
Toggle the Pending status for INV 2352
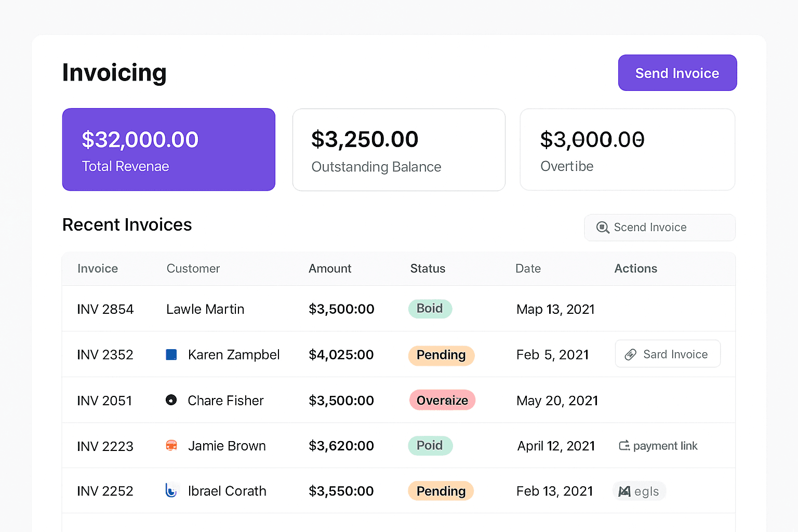coord(441,355)
